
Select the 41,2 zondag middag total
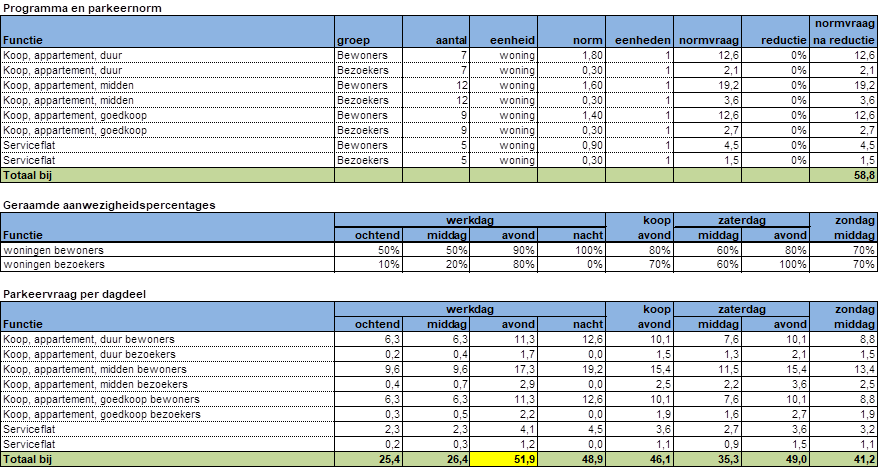point(843,459)
